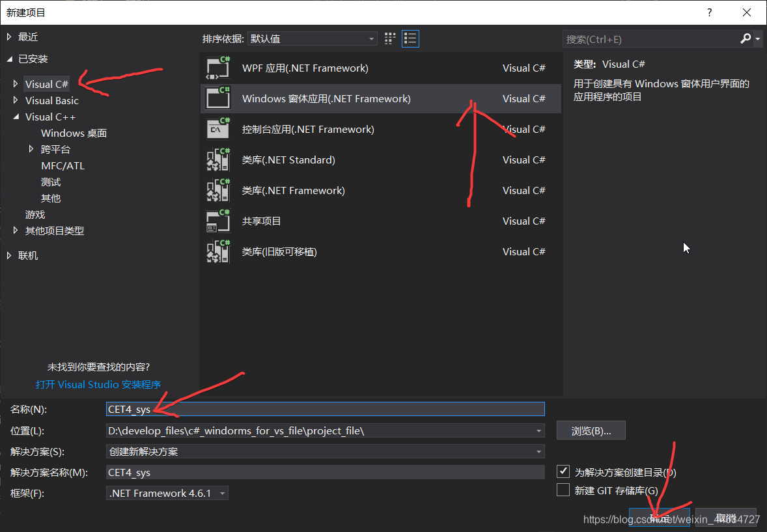Click the search templates box

coord(650,39)
